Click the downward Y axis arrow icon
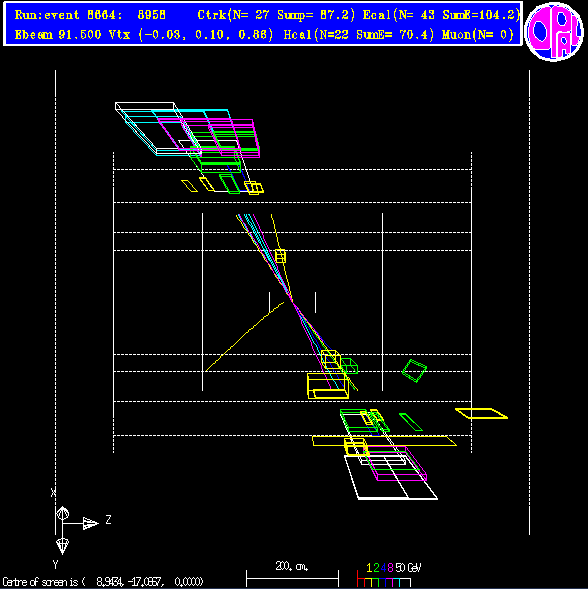The image size is (588, 589). pyautogui.click(x=62, y=546)
